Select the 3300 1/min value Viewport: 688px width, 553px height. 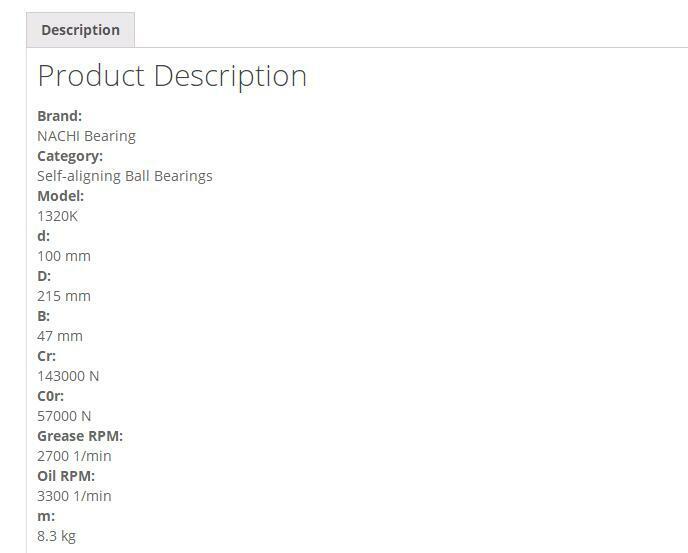pos(74,496)
